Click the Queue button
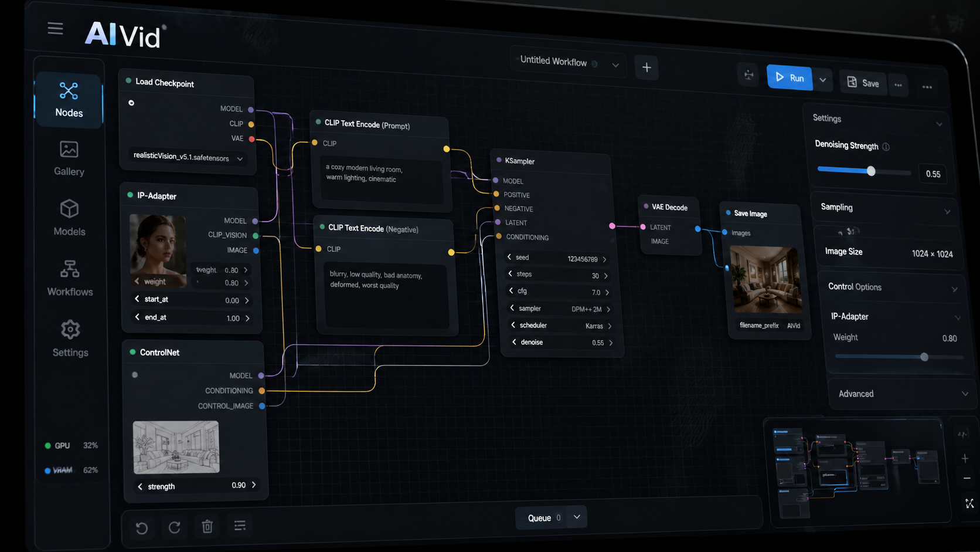 (542, 517)
